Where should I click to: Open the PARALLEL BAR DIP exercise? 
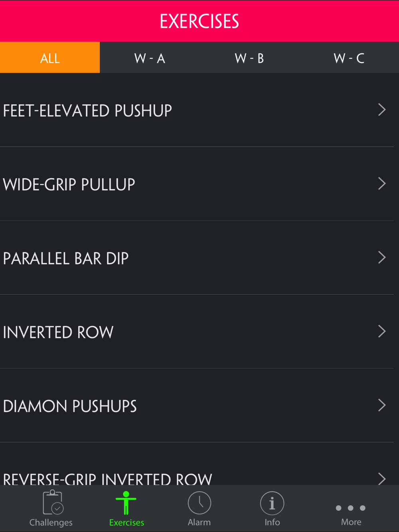click(197, 258)
